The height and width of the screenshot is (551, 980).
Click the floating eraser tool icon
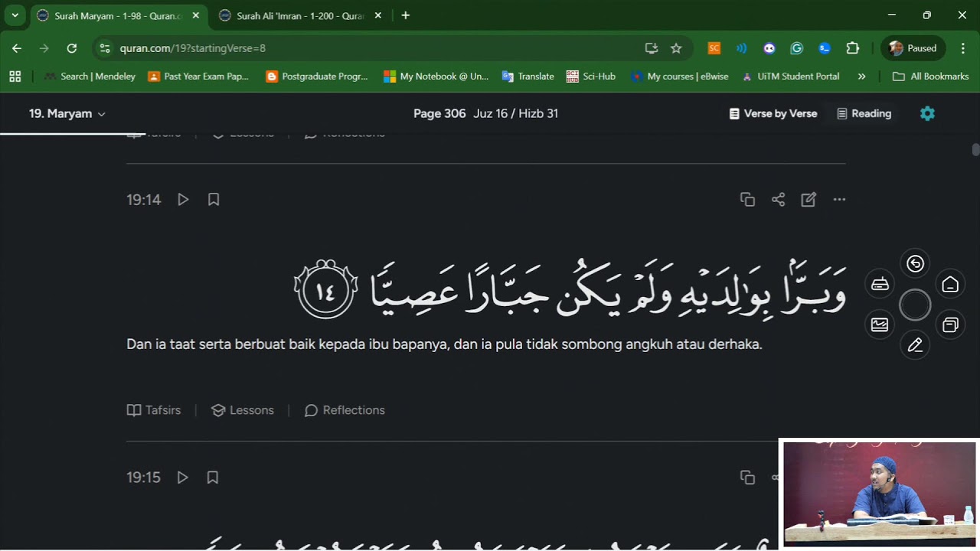point(880,285)
